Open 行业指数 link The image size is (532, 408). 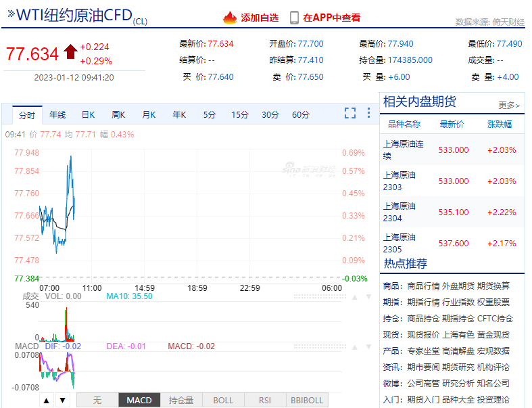(458, 302)
